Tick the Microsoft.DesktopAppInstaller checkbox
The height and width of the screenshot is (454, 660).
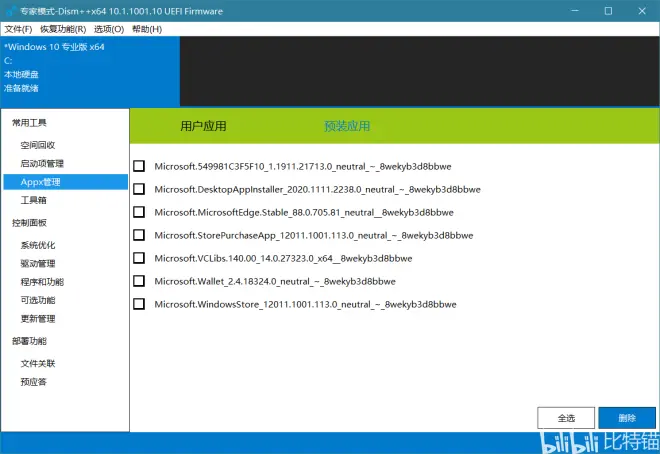pyautogui.click(x=139, y=189)
